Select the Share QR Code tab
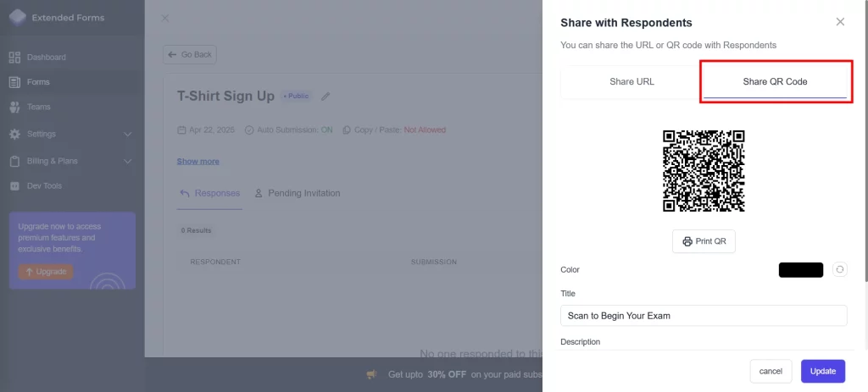Image resolution: width=868 pixels, height=392 pixels. pos(775,82)
